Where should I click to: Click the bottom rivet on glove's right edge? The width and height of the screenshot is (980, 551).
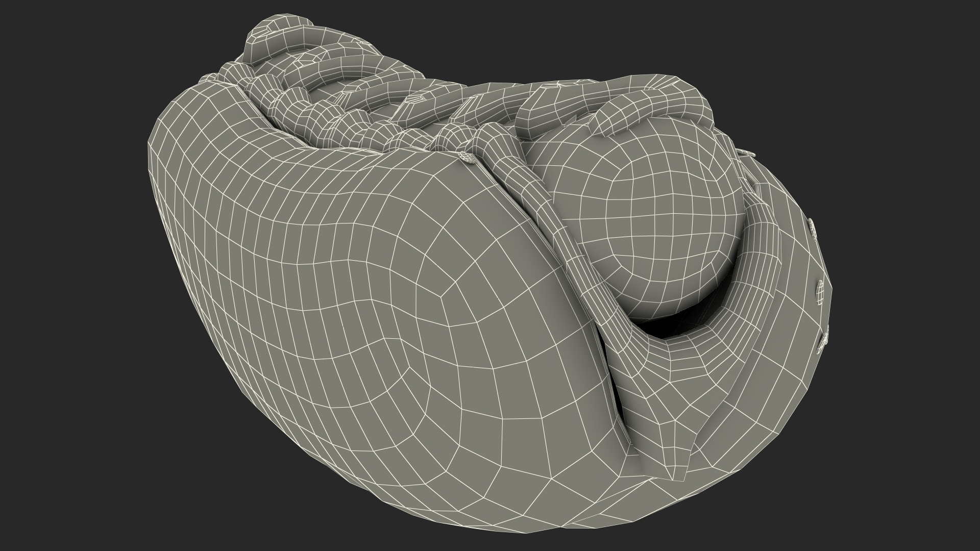click(x=823, y=342)
